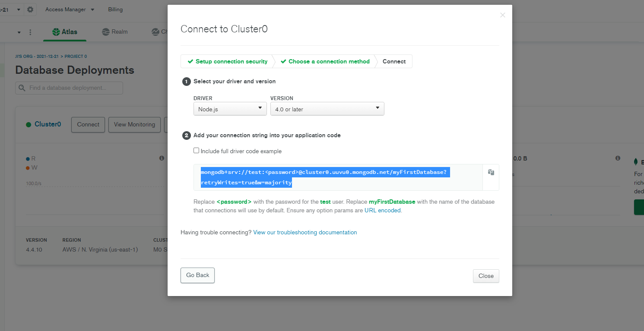Click the View Monitoring button
The image size is (644, 331).
134,124
